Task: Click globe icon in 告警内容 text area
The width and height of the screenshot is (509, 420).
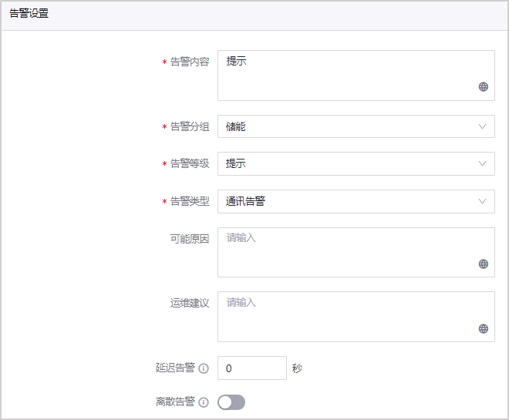Action: (x=484, y=87)
